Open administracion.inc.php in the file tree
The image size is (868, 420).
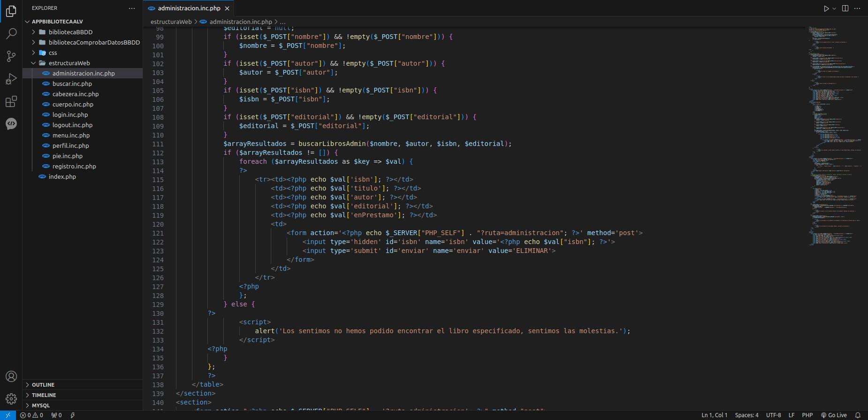click(x=83, y=73)
